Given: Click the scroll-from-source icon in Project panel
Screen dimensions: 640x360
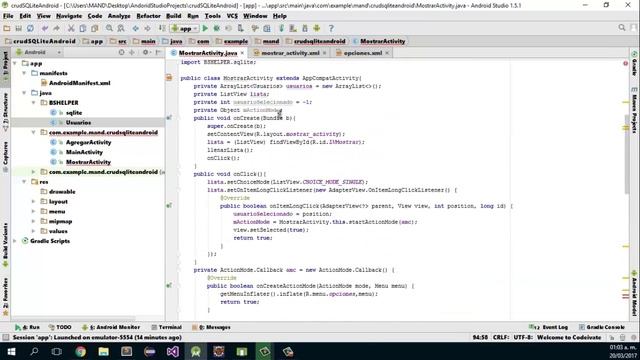Looking at the screenshot, I should 122,53.
